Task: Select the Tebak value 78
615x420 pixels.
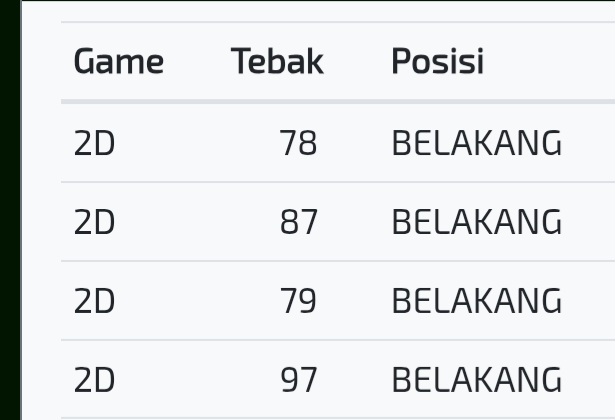Action: coord(298,144)
